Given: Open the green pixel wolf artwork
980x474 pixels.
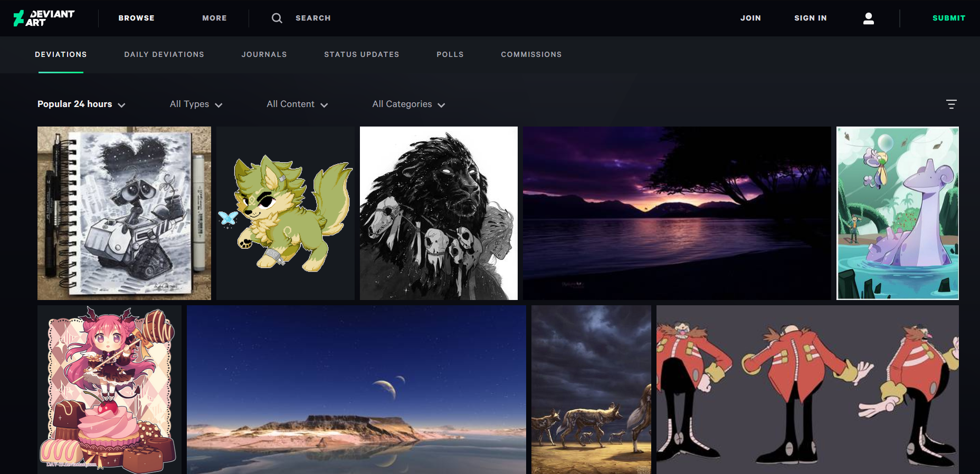Looking at the screenshot, I should [286, 213].
